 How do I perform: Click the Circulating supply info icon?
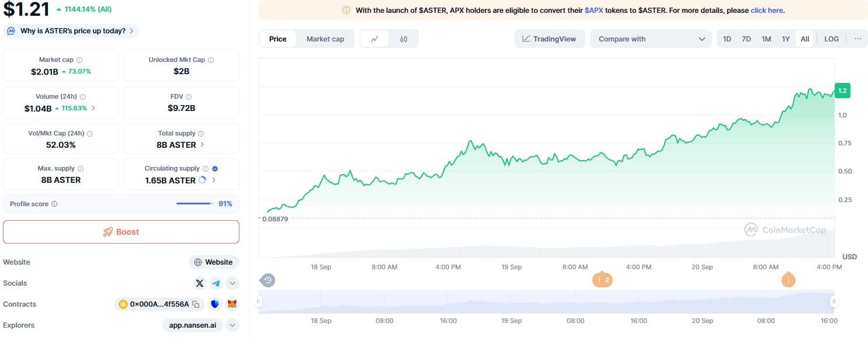206,169
